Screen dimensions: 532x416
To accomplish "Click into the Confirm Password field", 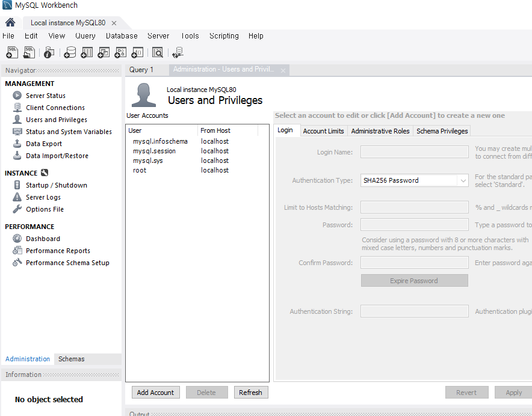I will tap(414, 263).
